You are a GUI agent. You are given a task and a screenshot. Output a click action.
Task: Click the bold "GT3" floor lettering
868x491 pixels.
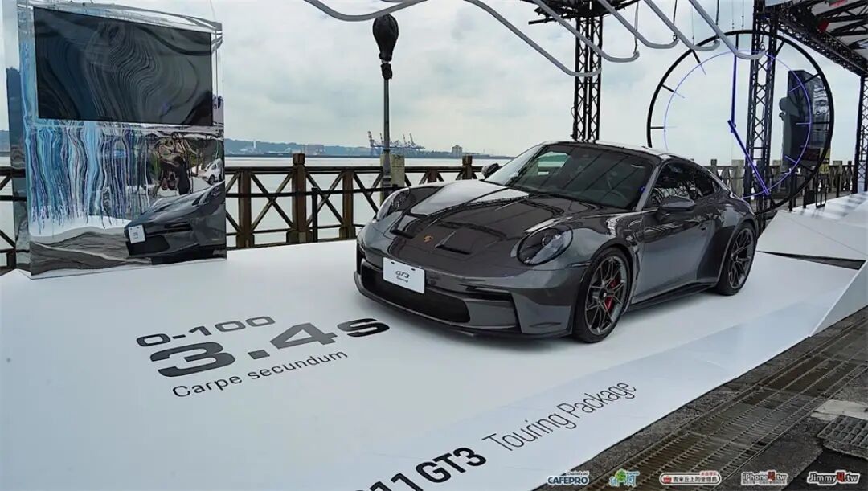coord(450,465)
